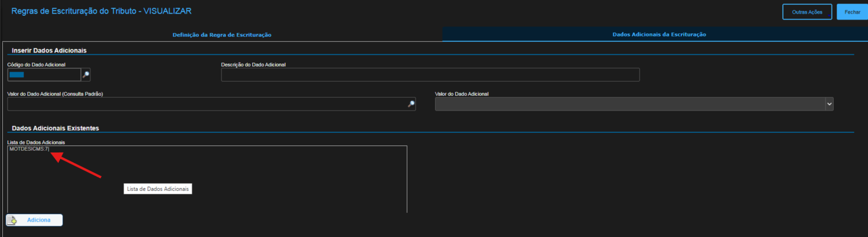
Task: Click the Valor (Consulta Padrão) text field
Action: coord(207,104)
